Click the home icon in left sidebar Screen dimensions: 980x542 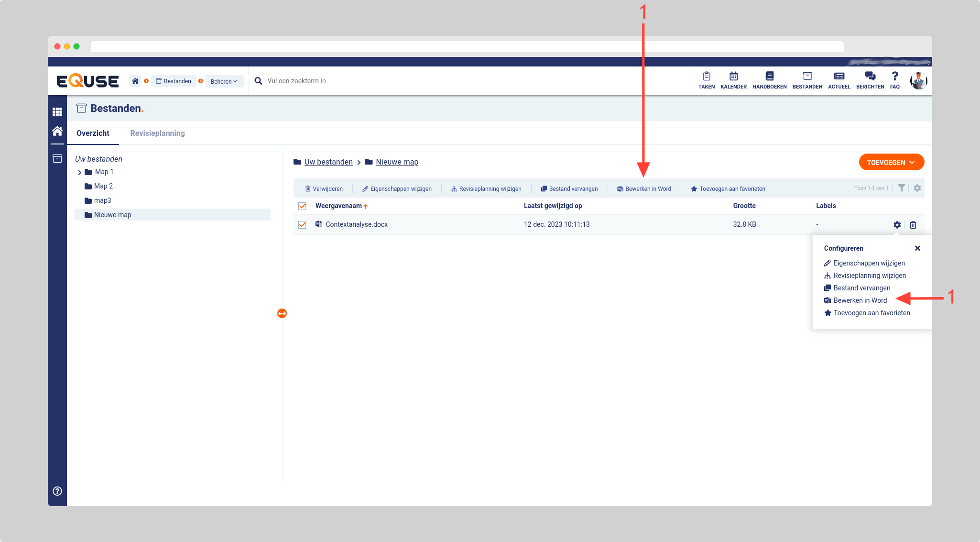point(57,131)
